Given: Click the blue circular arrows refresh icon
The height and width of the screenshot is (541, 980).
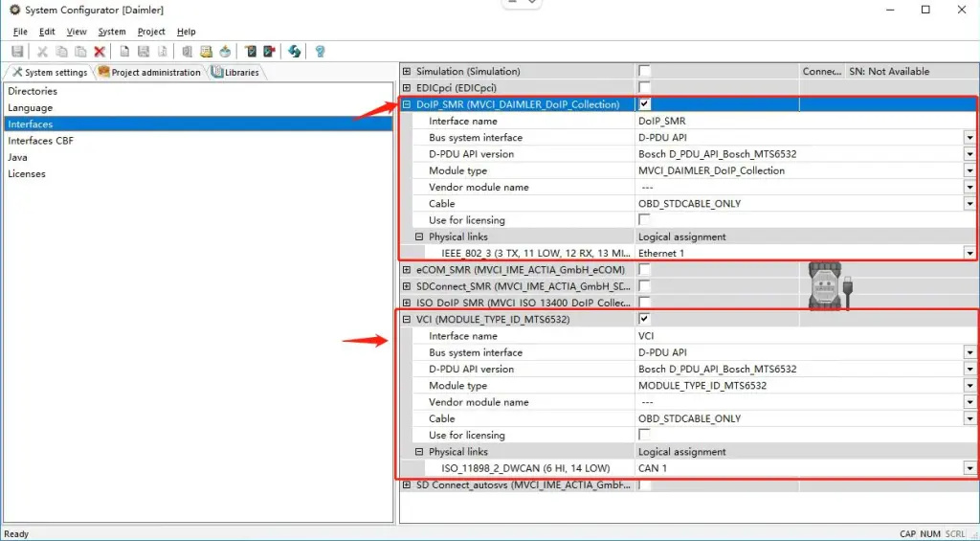Looking at the screenshot, I should (x=295, y=52).
